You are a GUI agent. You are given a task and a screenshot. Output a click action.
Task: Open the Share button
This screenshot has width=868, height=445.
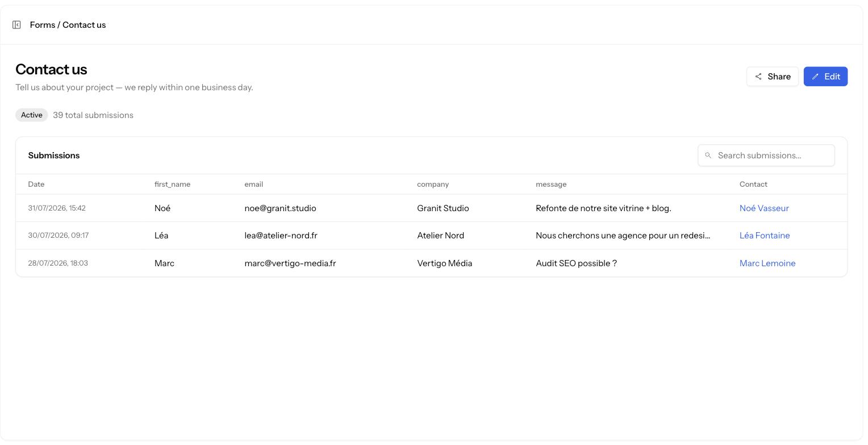773,77
